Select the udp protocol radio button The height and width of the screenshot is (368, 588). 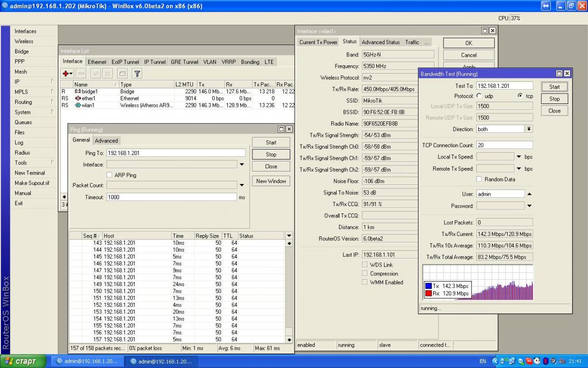[479, 96]
